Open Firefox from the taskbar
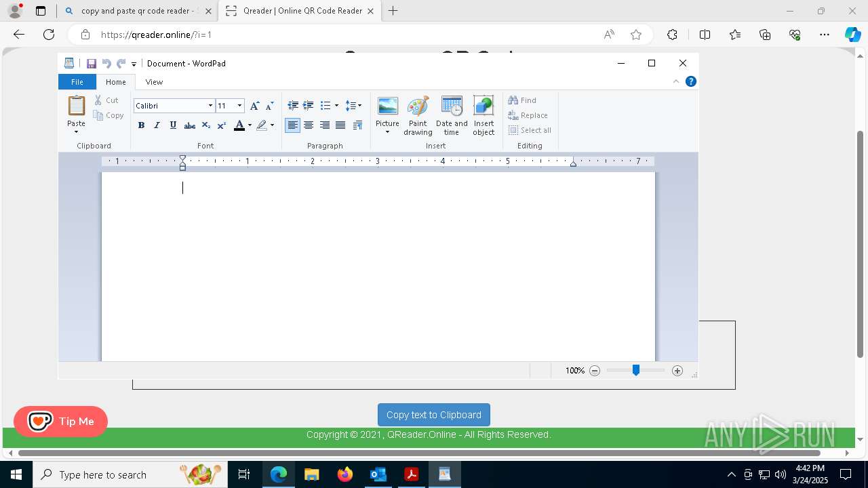The height and width of the screenshot is (488, 868). point(345,474)
